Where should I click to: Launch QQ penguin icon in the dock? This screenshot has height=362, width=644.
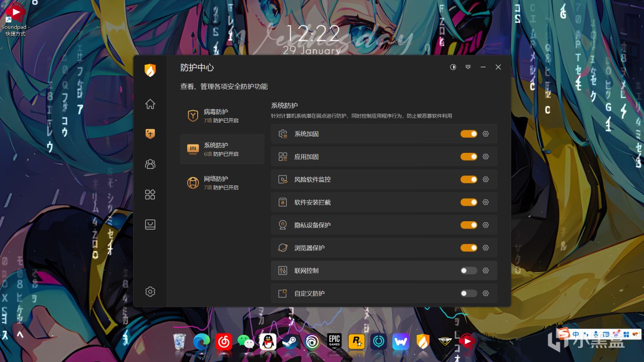268,342
